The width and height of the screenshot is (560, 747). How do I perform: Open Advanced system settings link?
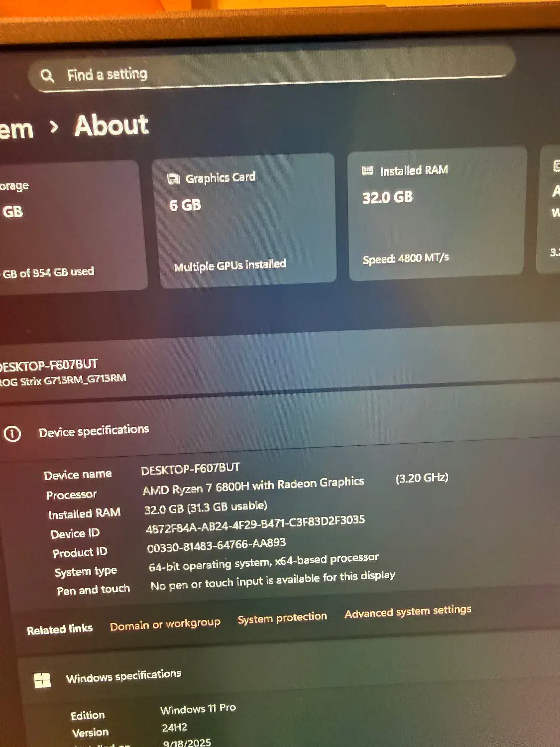coord(408,611)
